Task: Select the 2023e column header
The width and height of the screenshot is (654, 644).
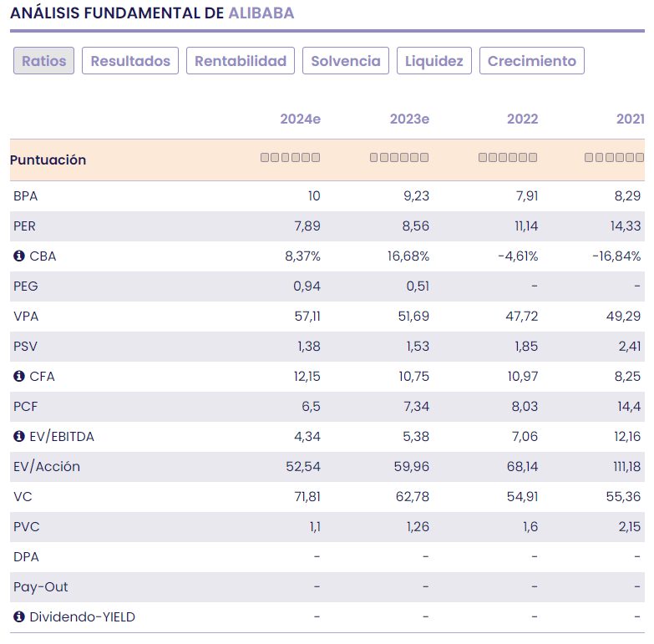Action: tap(409, 119)
